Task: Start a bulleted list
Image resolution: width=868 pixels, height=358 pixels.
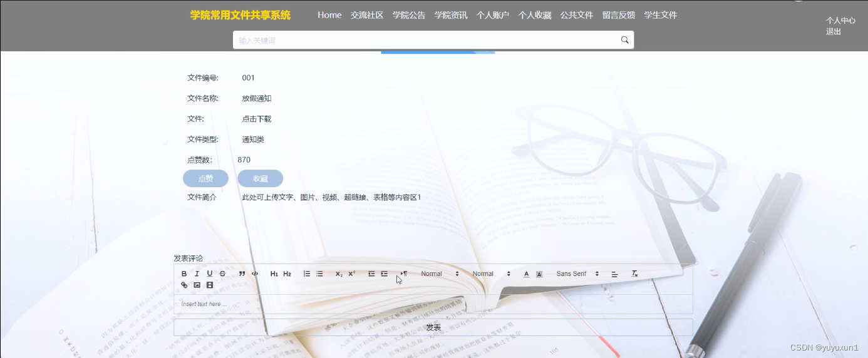Action: coord(319,274)
